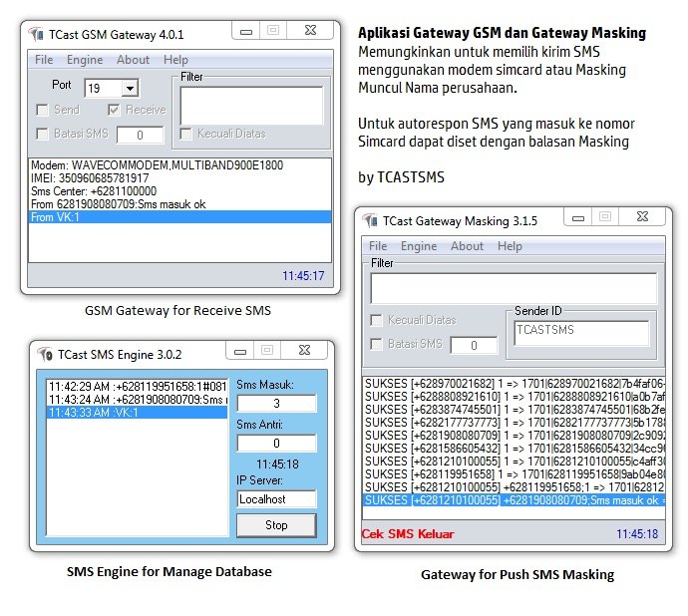Open Engine menu in Gateway Masking
Screen dimensions: 688x616
coord(419,246)
